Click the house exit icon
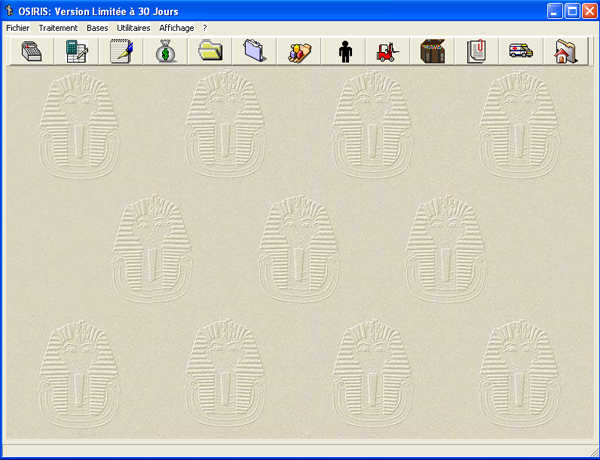The height and width of the screenshot is (460, 600). coord(566,51)
